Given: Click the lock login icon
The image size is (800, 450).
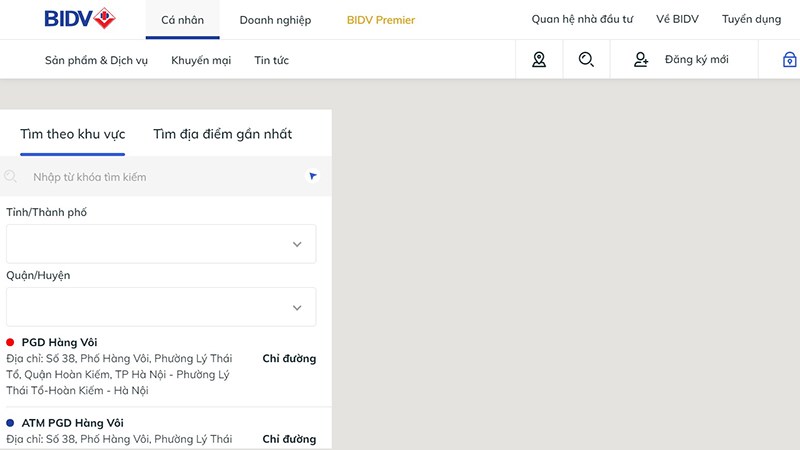Looking at the screenshot, I should pos(789,60).
